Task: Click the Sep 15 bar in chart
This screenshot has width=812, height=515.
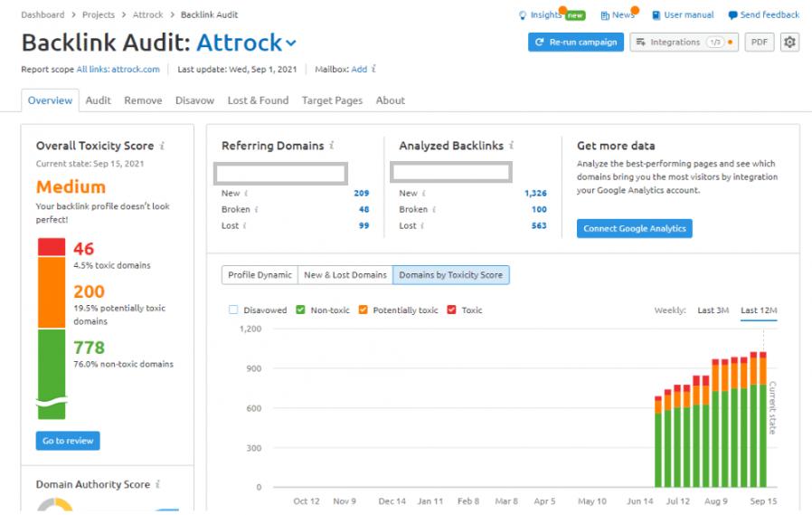Action: (x=763, y=425)
